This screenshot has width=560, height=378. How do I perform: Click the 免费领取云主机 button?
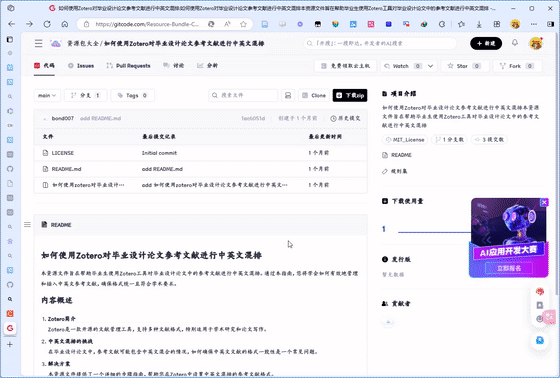[x=345, y=66]
